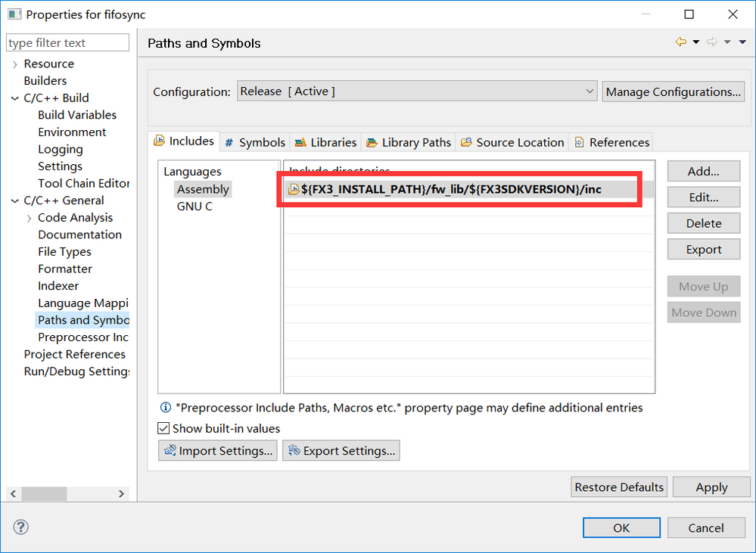
Task: Click the help question mark icon
Action: pyautogui.click(x=20, y=527)
